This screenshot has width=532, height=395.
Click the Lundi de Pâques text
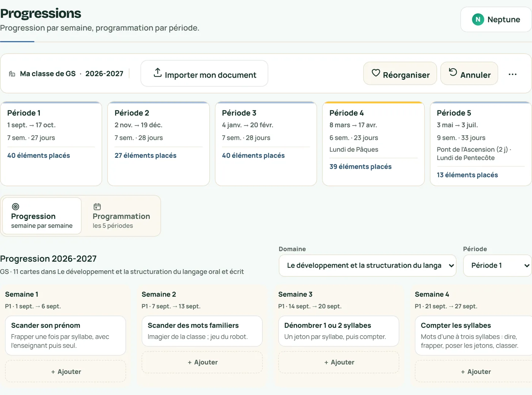tap(354, 149)
